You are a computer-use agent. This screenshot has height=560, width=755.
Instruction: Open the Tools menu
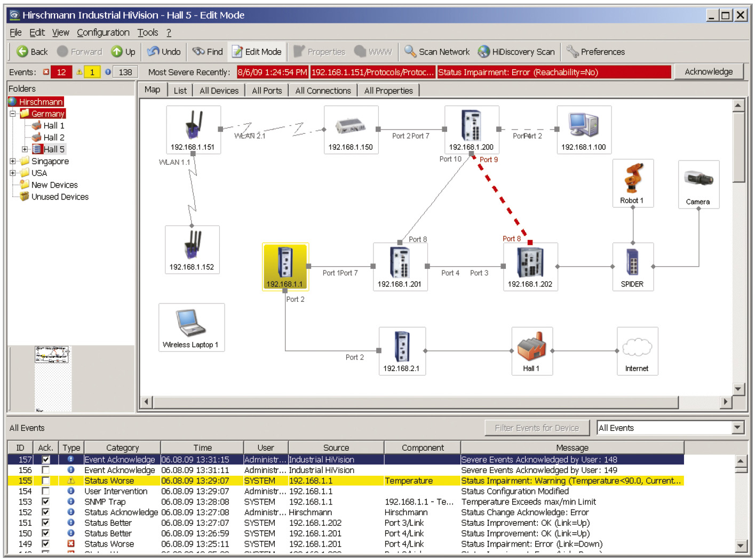pos(148,33)
